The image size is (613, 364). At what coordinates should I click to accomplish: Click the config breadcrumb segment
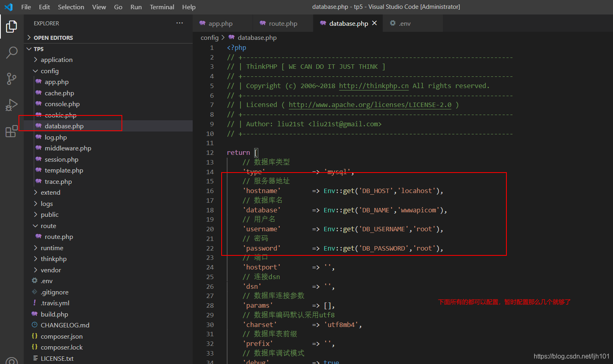(x=210, y=37)
